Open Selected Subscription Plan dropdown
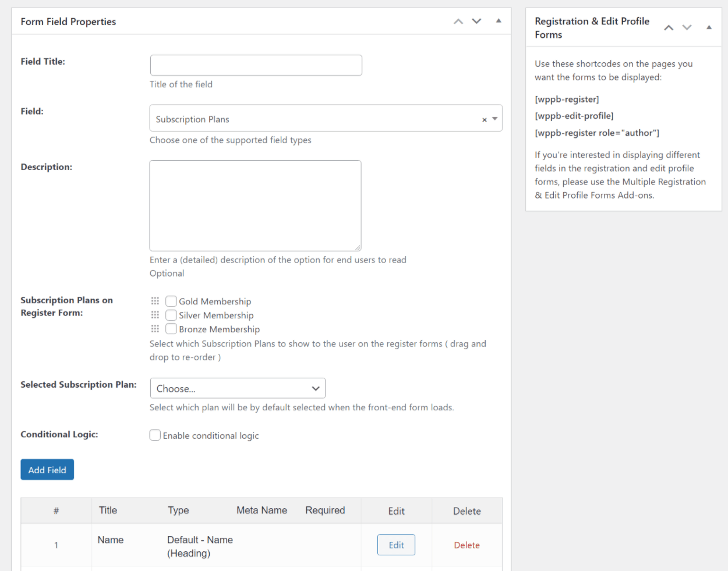This screenshot has height=571, width=728. 237,388
